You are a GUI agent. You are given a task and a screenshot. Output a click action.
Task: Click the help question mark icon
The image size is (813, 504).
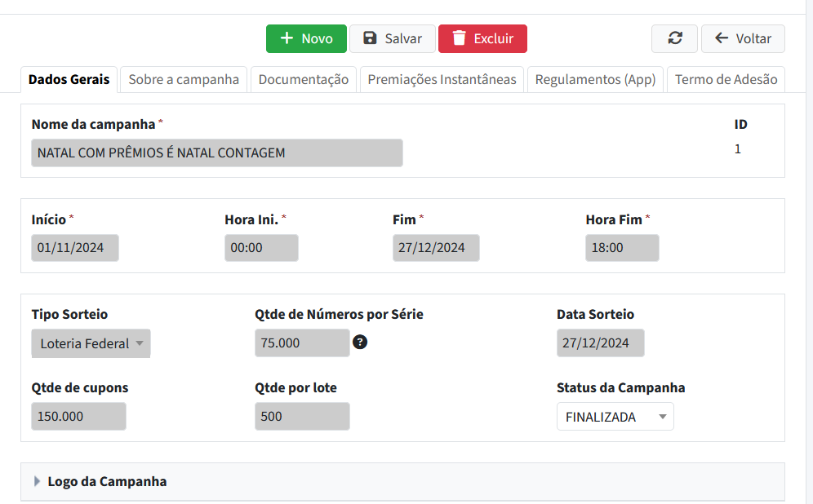[360, 343]
